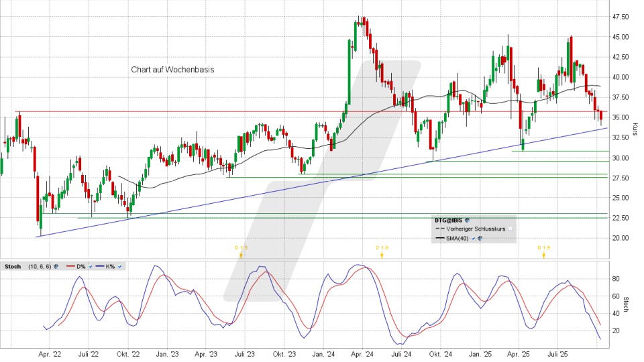Click the SMA(40) legend label
Image resolution: width=644 pixels, height=362 pixels.
point(457,238)
